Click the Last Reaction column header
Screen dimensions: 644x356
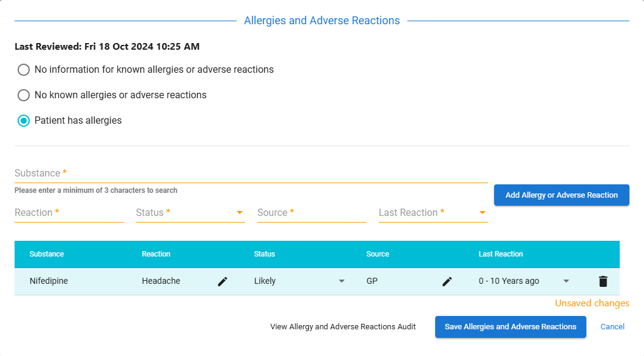(x=501, y=254)
